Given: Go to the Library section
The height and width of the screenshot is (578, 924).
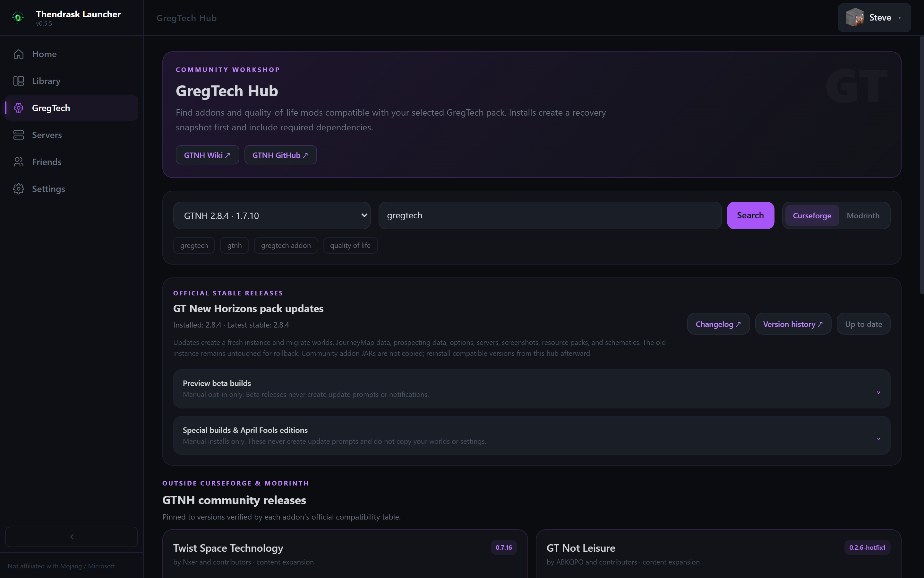Looking at the screenshot, I should pos(72,81).
